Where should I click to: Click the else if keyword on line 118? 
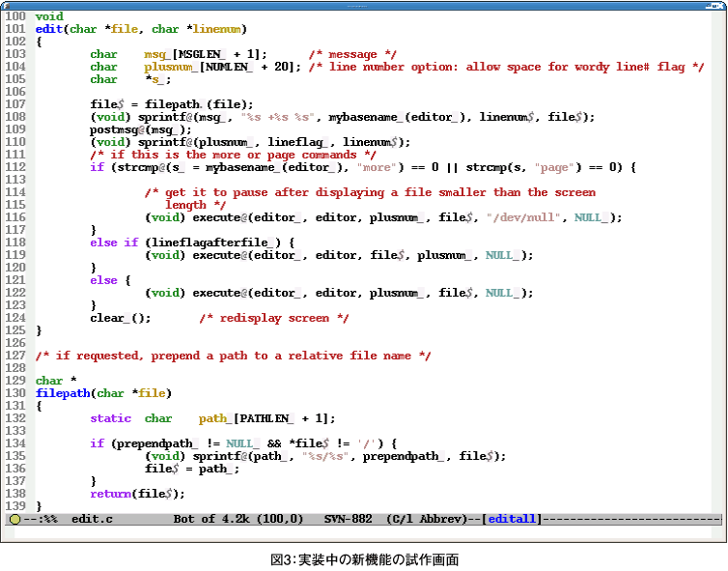pos(114,243)
